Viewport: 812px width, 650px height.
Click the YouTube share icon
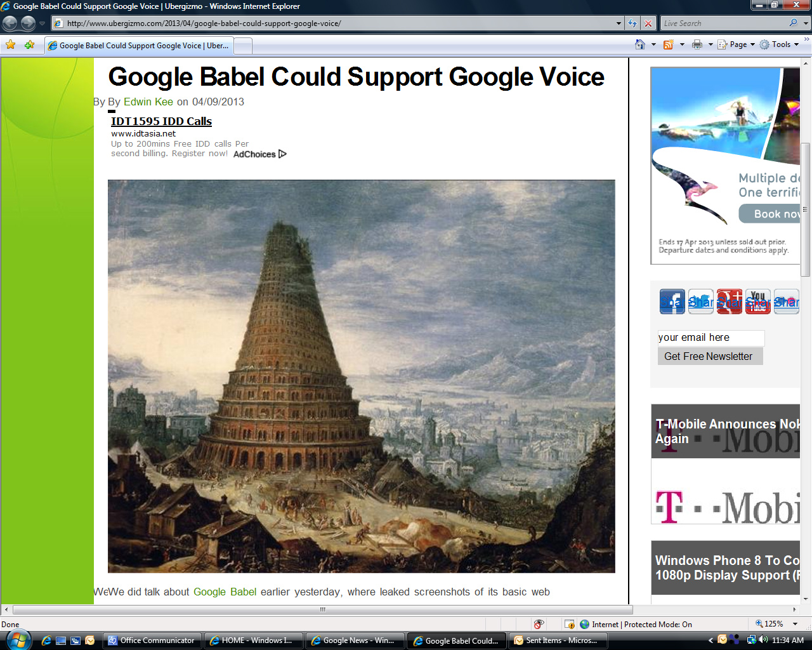pyautogui.click(x=758, y=302)
